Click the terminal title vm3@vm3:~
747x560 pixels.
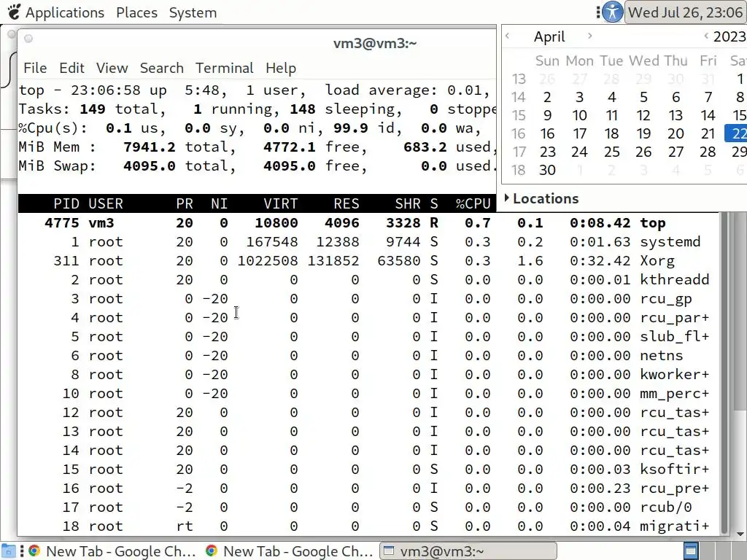click(x=375, y=44)
